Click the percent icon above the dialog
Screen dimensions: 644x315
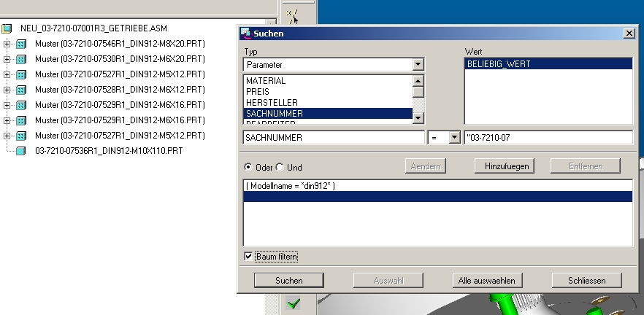(291, 17)
